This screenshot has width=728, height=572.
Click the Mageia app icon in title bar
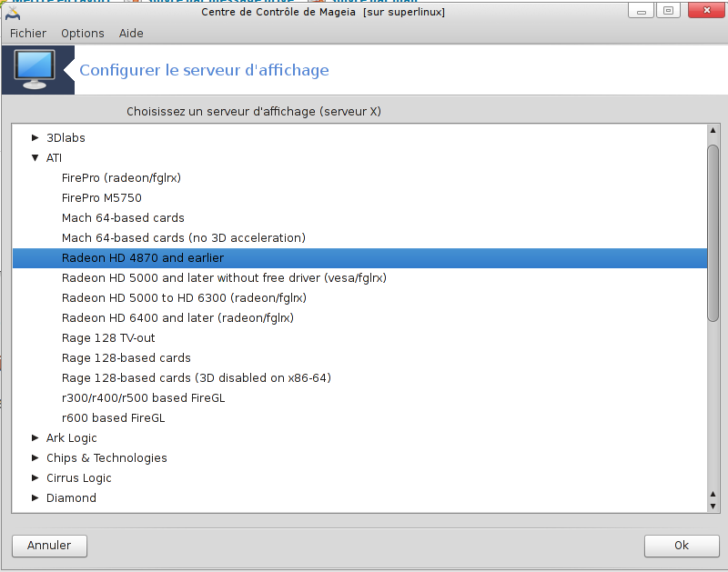pos(13,13)
